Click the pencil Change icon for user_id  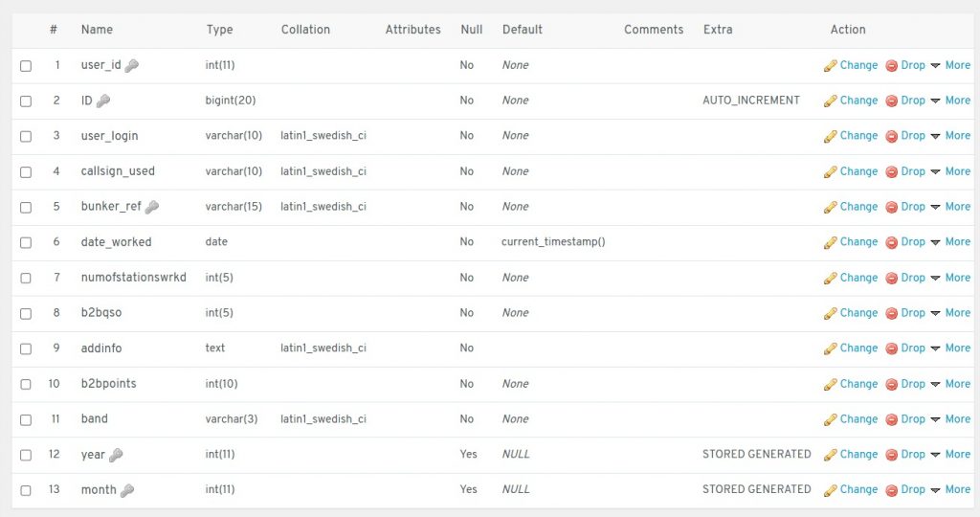830,66
